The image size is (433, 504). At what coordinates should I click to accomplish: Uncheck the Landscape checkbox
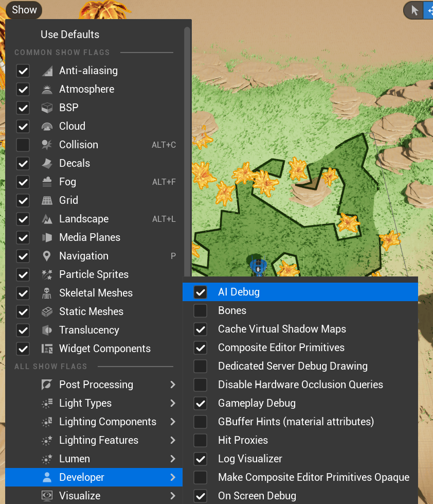coord(23,219)
